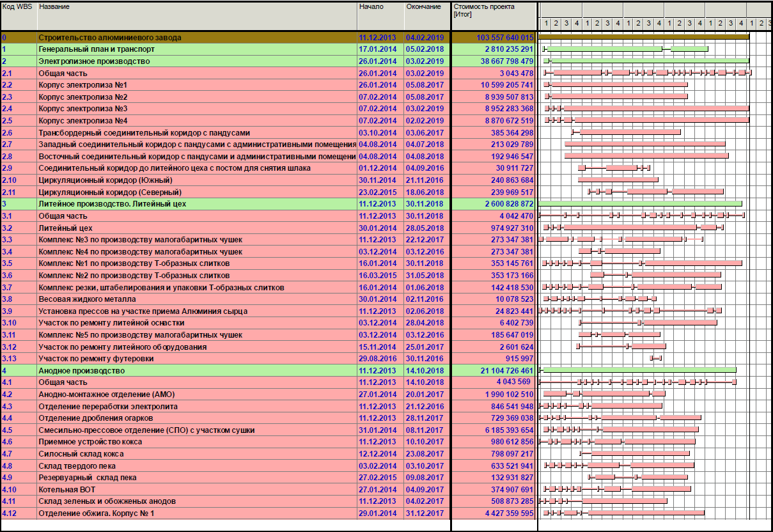Image resolution: width=773 pixels, height=532 pixels.
Task: Click cost cell '21 104 726 461'
Action: tap(493, 370)
